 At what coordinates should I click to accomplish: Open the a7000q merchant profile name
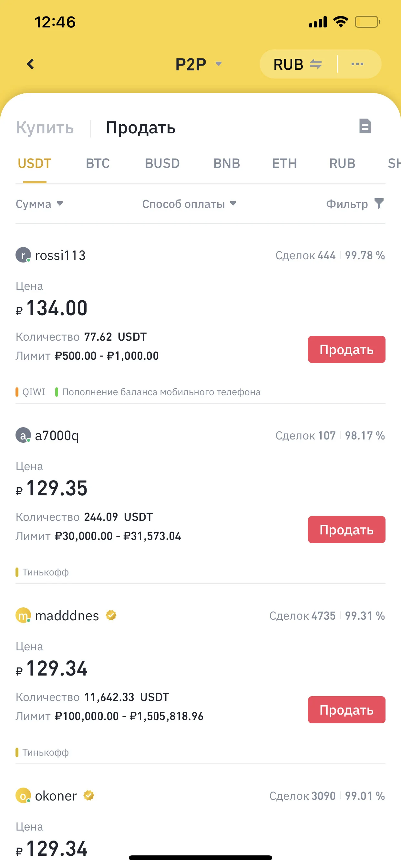[x=57, y=435]
